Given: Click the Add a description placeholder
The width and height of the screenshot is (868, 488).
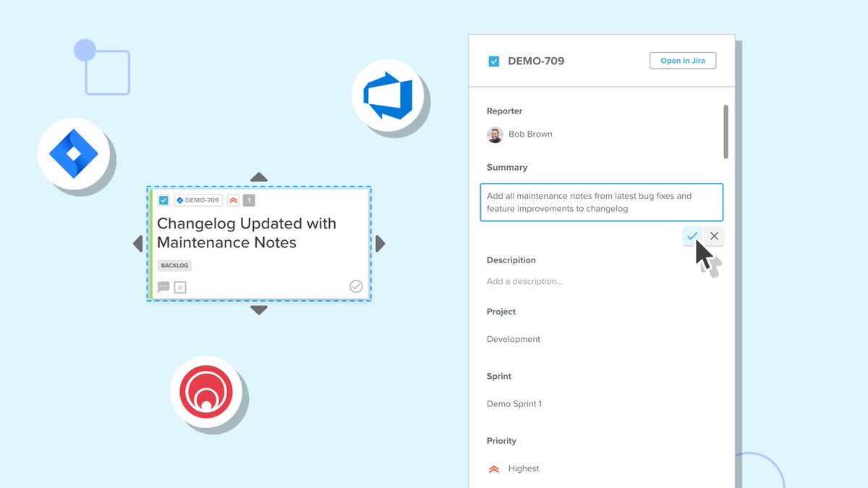Looking at the screenshot, I should (524, 281).
